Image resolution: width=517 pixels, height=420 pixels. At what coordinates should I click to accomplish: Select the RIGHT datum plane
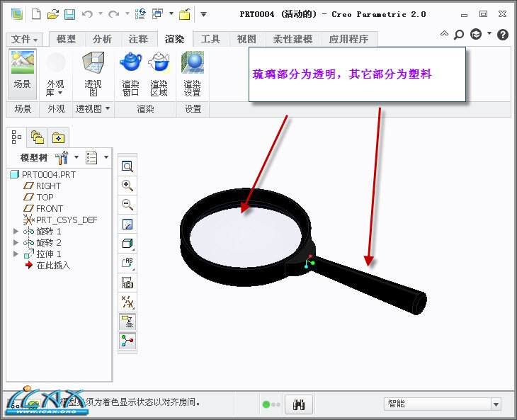[x=42, y=186]
